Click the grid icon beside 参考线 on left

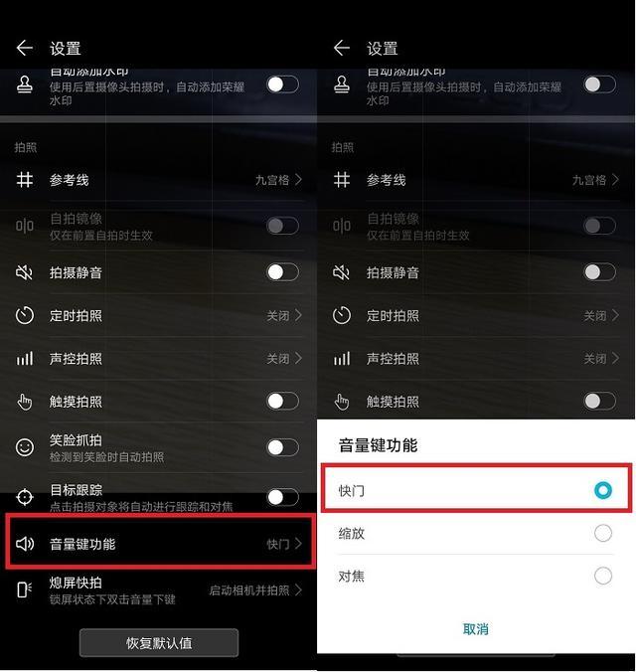(25, 180)
